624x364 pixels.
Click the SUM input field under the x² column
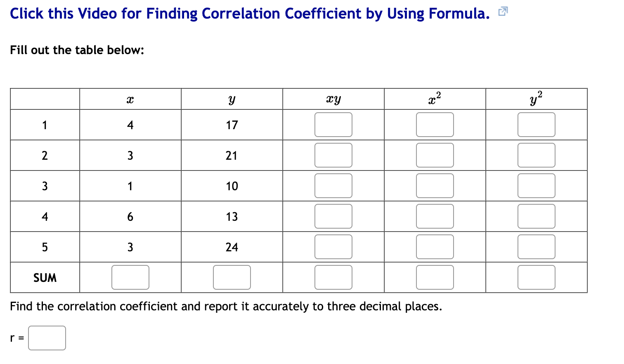coord(435,277)
